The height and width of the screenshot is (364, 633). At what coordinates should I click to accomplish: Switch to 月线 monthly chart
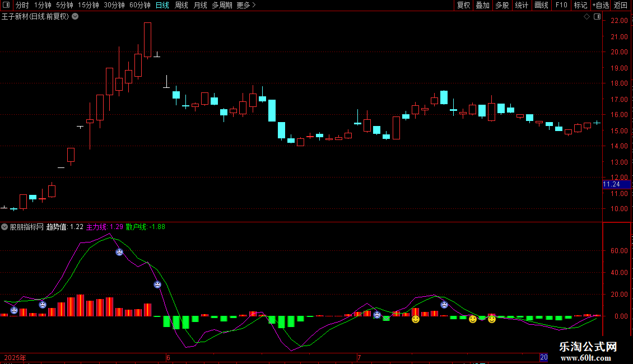[x=200, y=5]
